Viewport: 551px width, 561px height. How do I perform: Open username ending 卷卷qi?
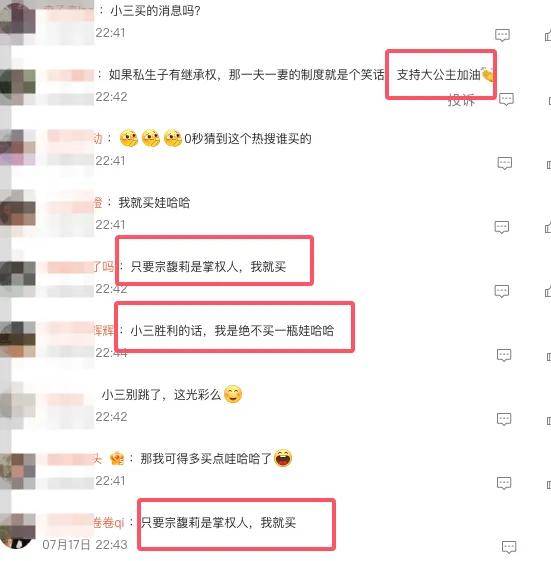(x=108, y=523)
